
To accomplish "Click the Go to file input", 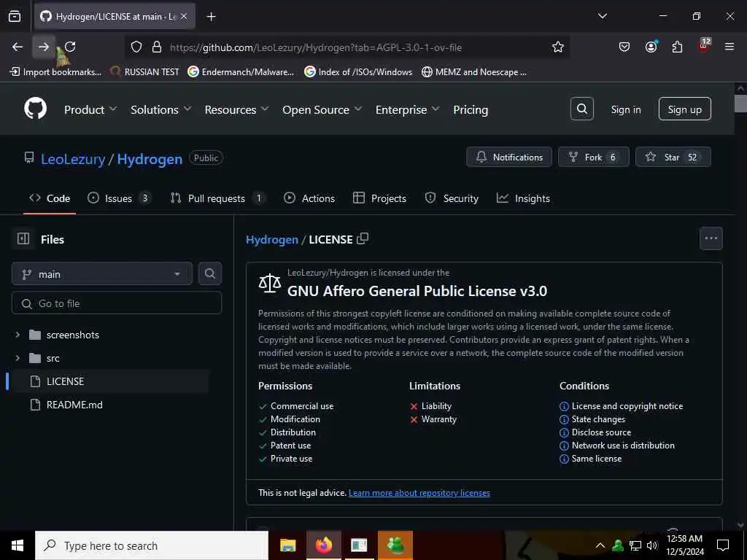I will (x=117, y=303).
